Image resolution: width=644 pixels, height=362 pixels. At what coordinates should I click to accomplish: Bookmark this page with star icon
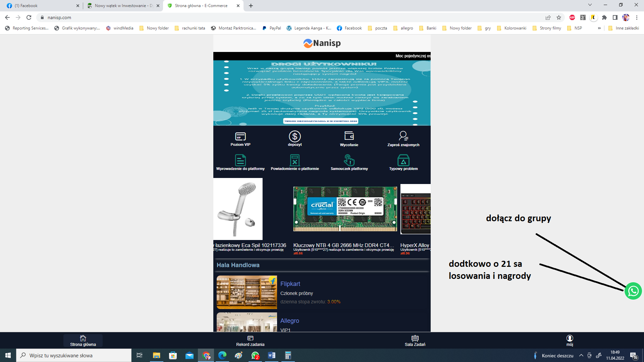click(x=559, y=17)
